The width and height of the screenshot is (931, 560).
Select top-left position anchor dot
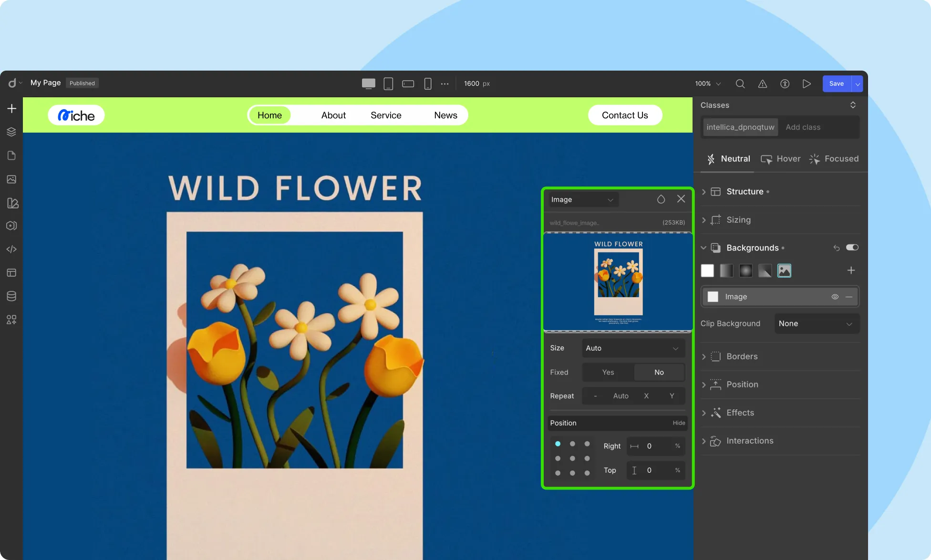click(558, 444)
